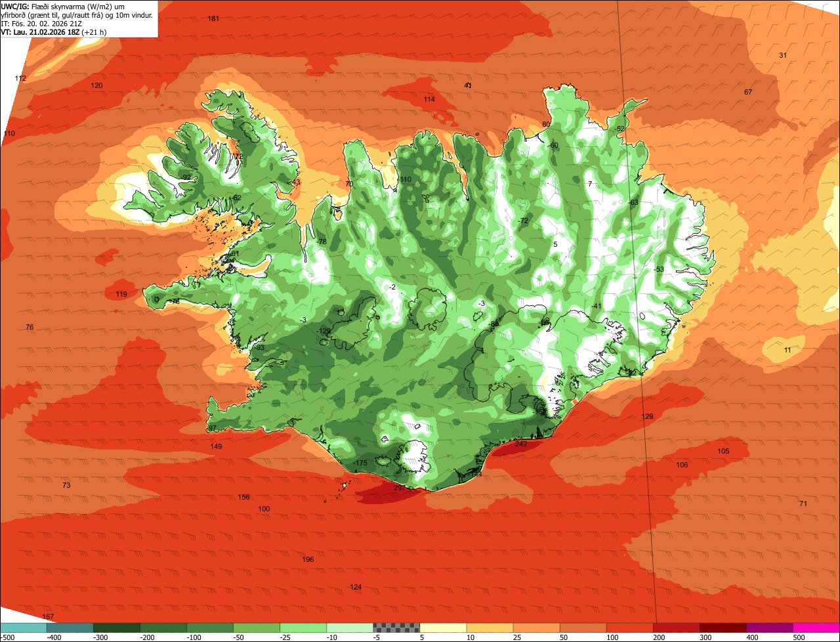Viewport: 840px width, 642px height.
Task: Click the map value '-53'
Action: coord(659,270)
